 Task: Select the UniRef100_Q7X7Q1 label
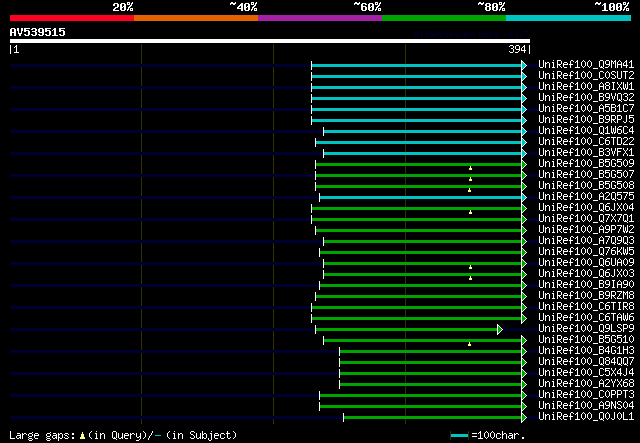(x=586, y=219)
